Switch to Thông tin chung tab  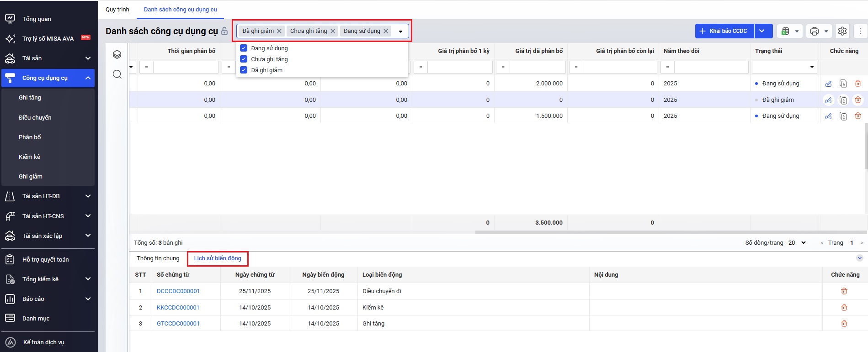point(158,258)
